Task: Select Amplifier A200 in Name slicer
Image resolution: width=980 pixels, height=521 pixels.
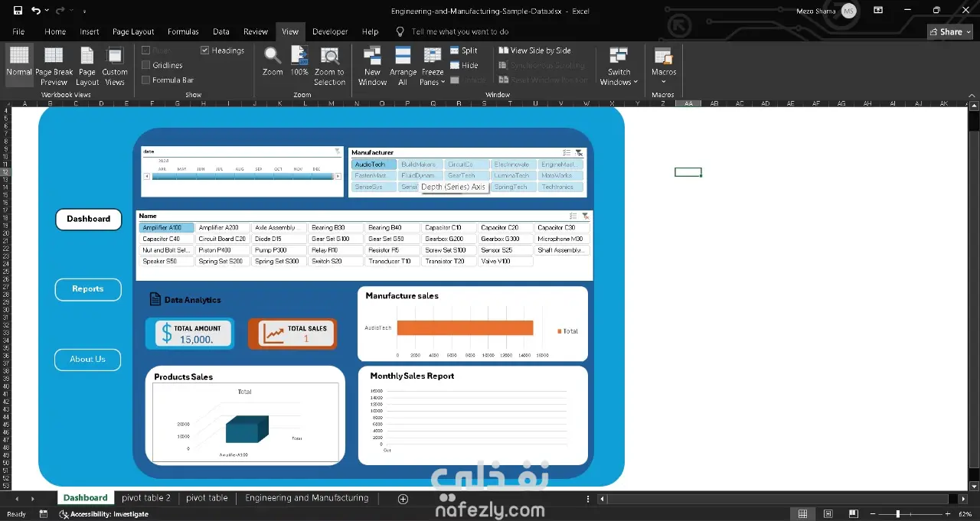Action: (x=222, y=228)
